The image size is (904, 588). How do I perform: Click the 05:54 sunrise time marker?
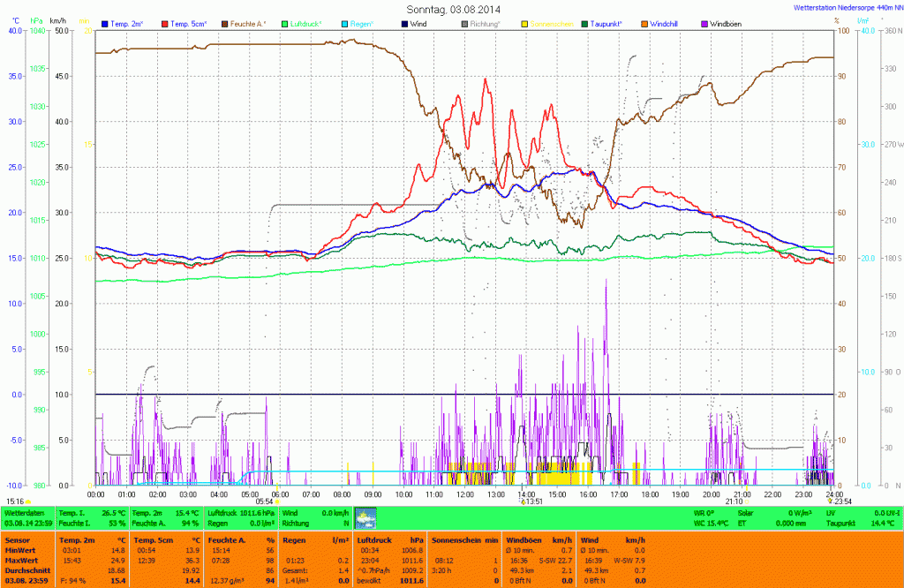click(265, 501)
